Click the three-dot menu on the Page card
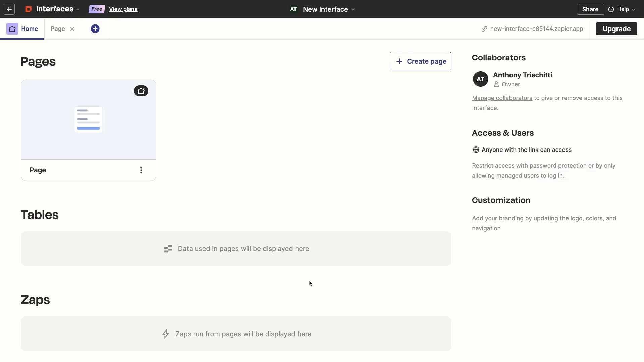This screenshot has width=644, height=362. pos(141,170)
